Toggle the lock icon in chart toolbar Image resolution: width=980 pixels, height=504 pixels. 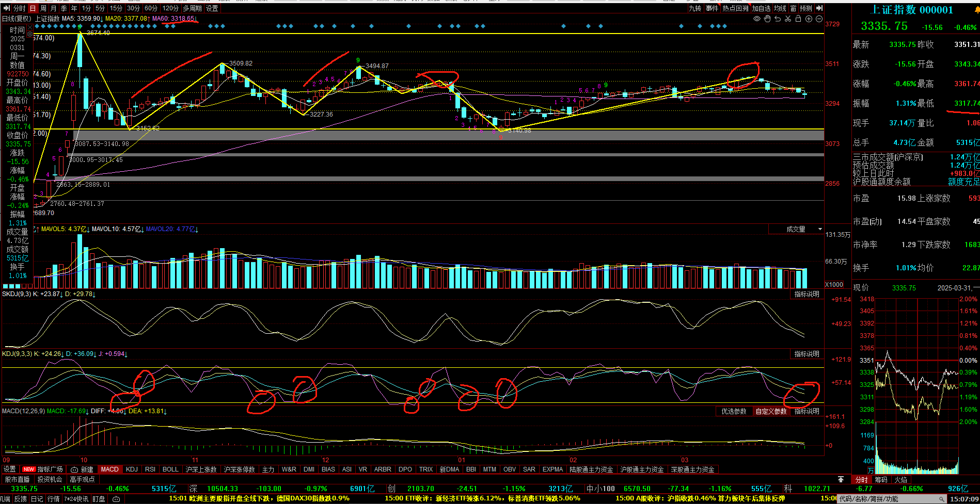(798, 19)
